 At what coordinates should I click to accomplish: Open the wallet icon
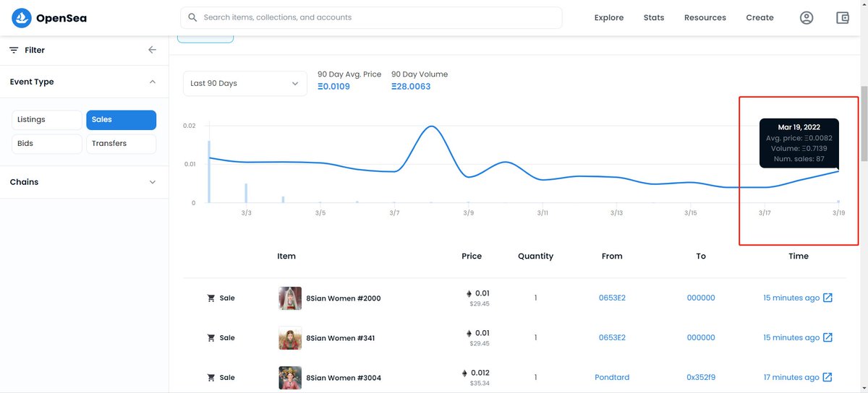coord(842,18)
